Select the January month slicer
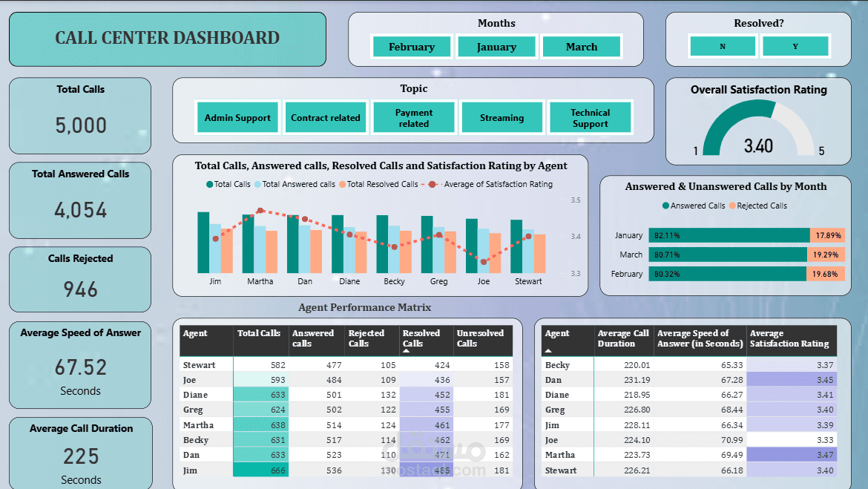The width and height of the screenshot is (868, 489). pyautogui.click(x=496, y=46)
